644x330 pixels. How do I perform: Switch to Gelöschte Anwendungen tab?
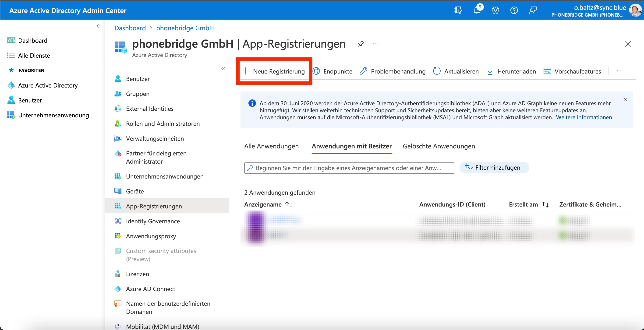click(x=439, y=146)
